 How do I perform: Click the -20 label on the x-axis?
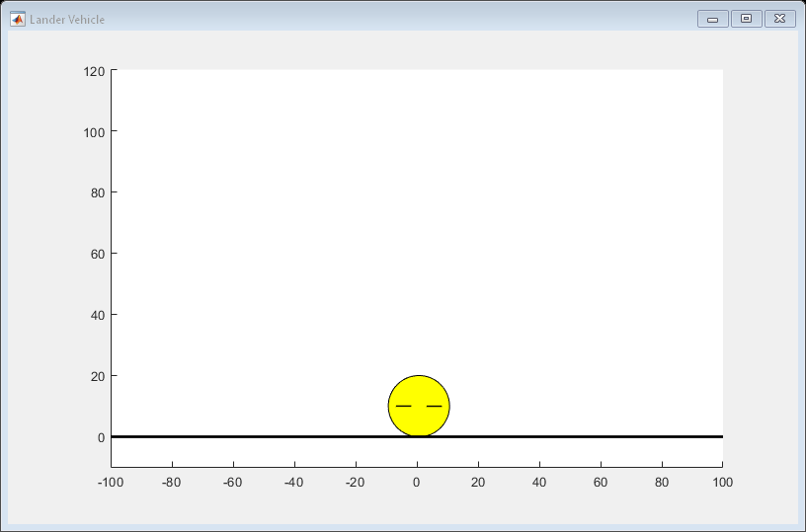pyautogui.click(x=356, y=483)
